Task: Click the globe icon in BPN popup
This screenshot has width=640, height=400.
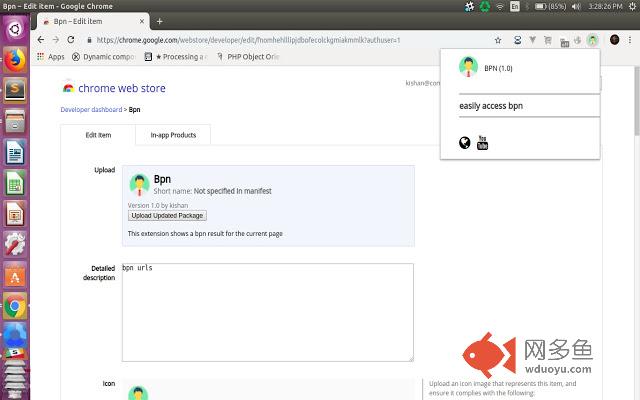Action: (x=464, y=142)
